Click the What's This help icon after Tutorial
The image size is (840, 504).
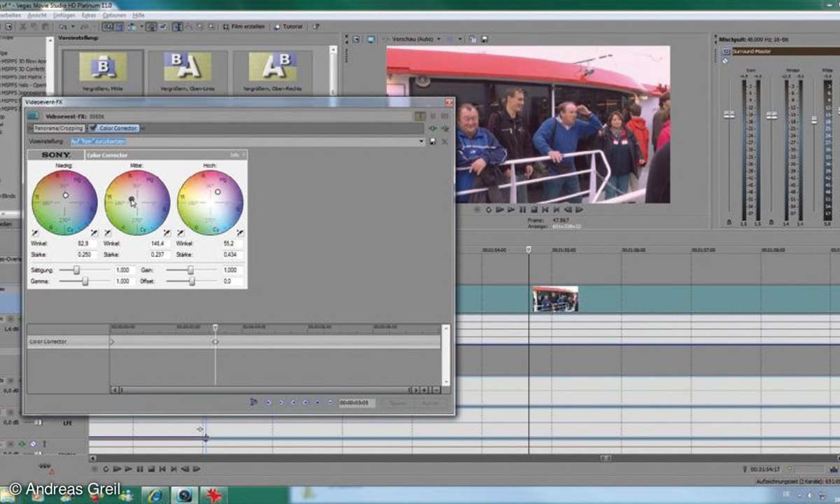point(316,27)
